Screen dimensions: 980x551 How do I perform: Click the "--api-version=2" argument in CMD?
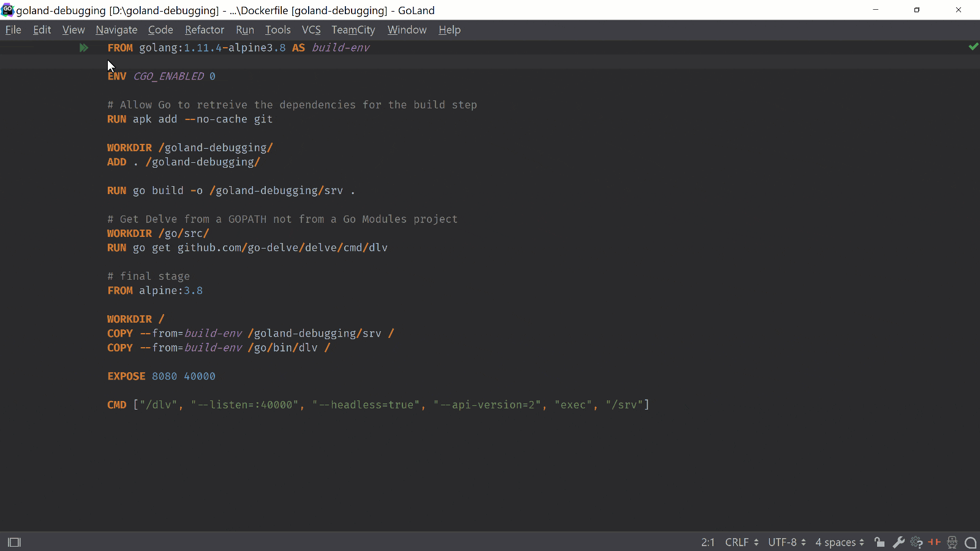487,405
